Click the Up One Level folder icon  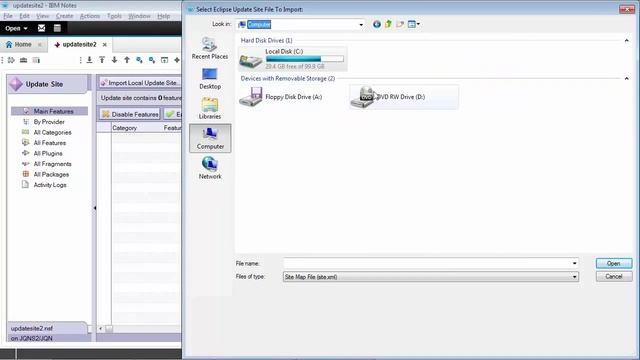click(388, 24)
